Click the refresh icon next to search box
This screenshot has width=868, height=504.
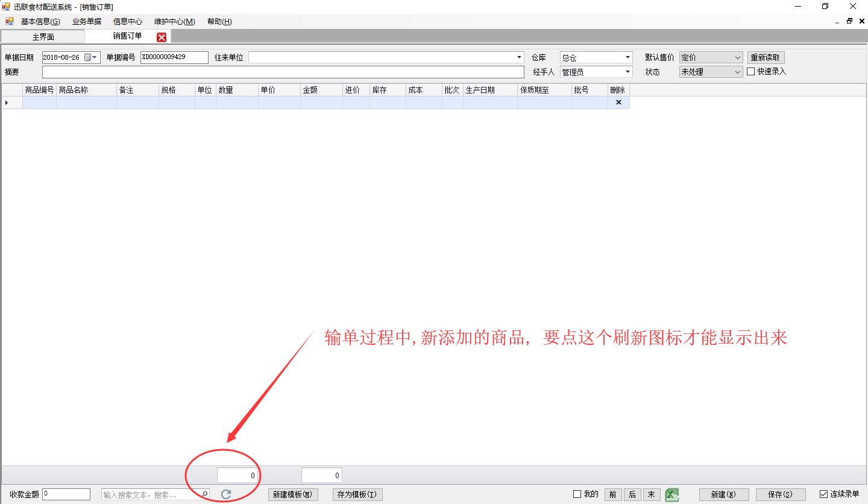coord(226,494)
